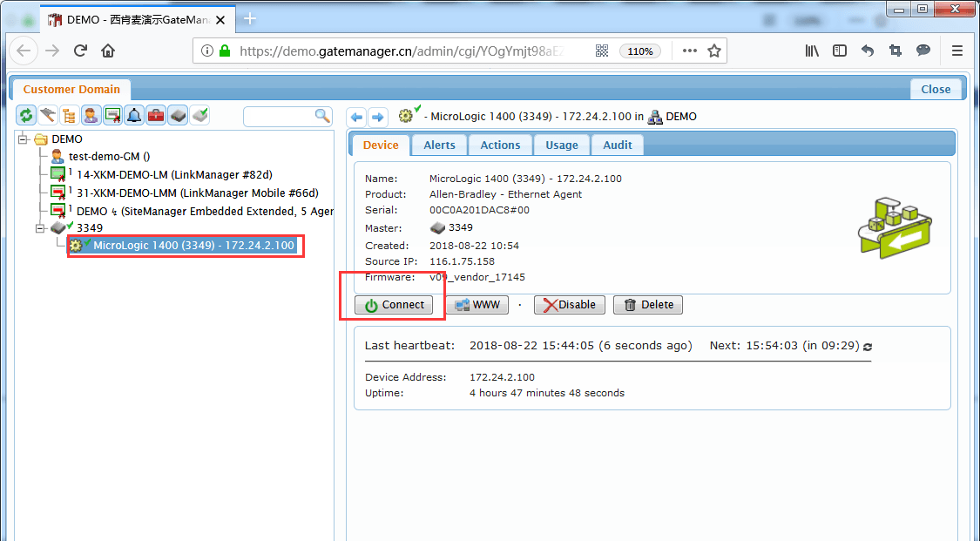980x541 pixels.
Task: Click the blue forward arrow above details
Action: coord(377,117)
